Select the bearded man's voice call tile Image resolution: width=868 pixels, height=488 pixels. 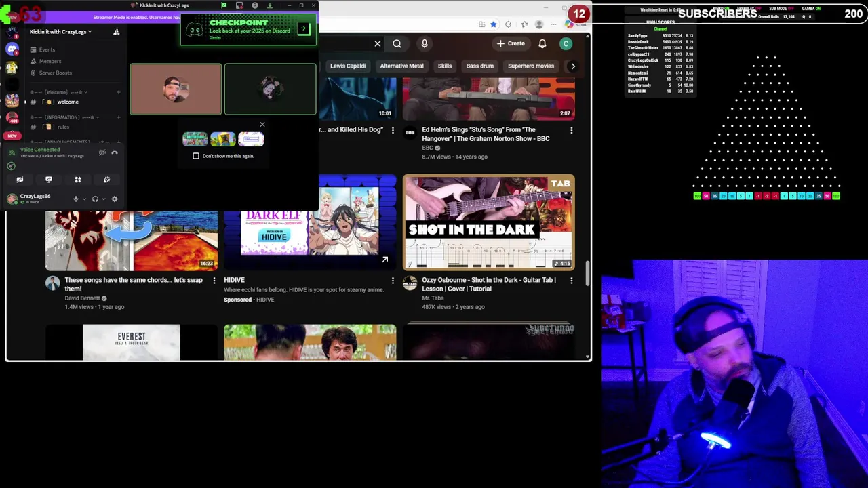point(176,89)
